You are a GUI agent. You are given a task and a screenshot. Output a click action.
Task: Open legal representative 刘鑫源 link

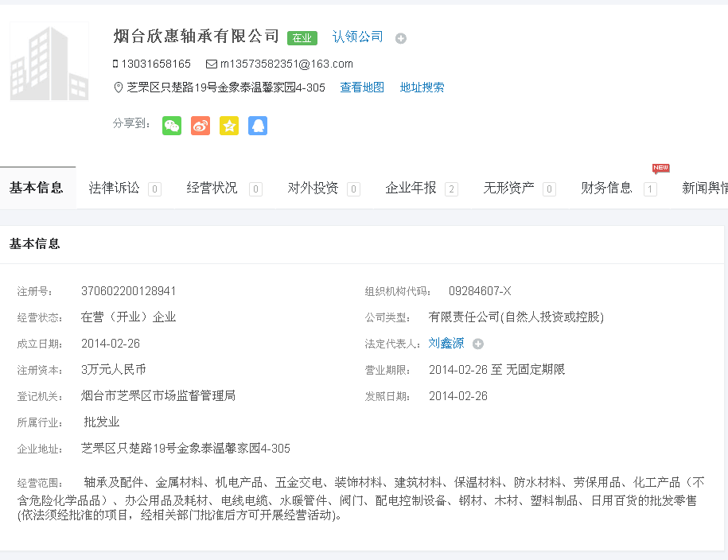446,344
